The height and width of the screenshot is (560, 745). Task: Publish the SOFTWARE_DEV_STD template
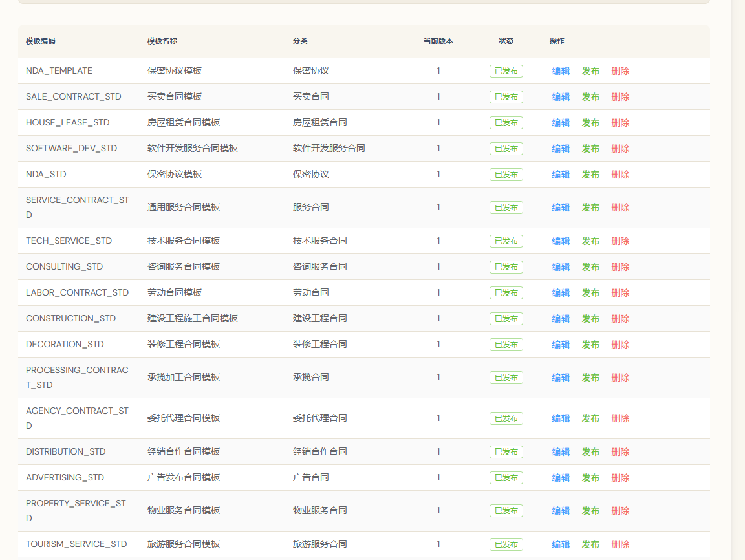coord(590,149)
